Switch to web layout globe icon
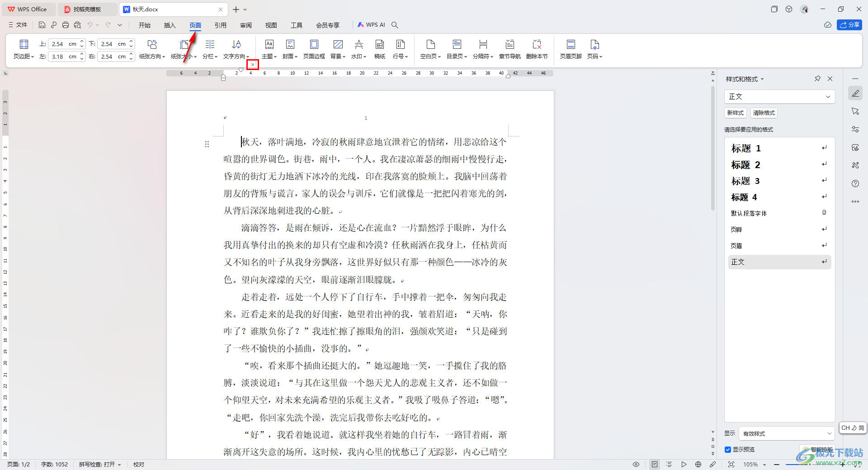868x470 pixels. tap(698, 465)
